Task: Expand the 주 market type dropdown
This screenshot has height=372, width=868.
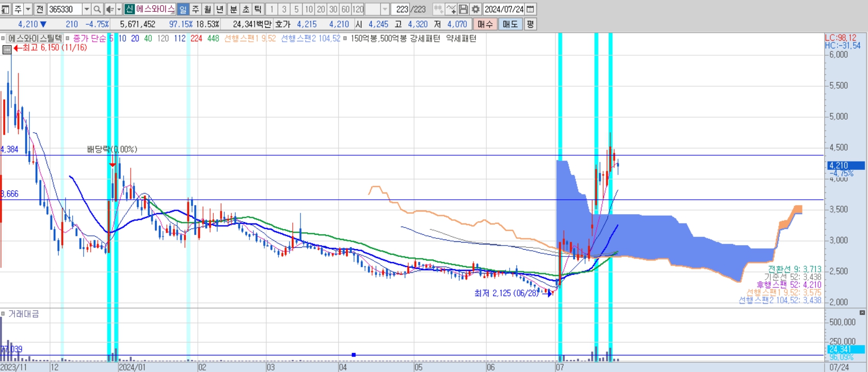Action: tap(28, 9)
